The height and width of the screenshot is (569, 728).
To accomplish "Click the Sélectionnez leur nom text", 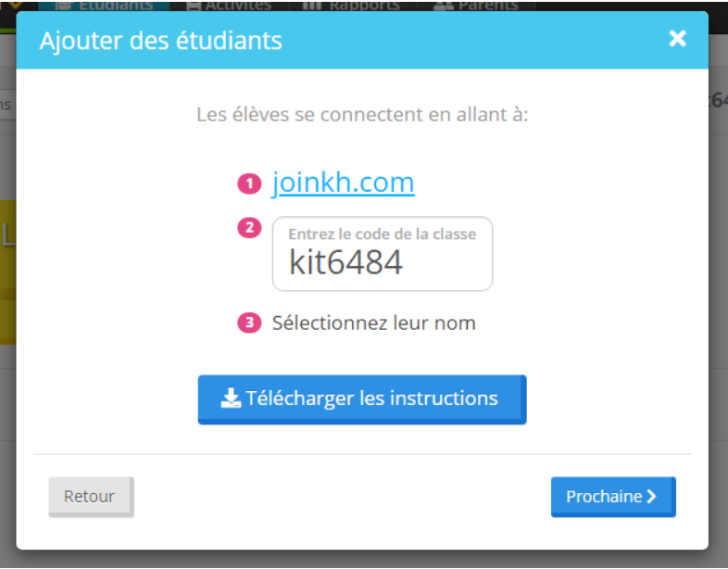I will (x=374, y=322).
